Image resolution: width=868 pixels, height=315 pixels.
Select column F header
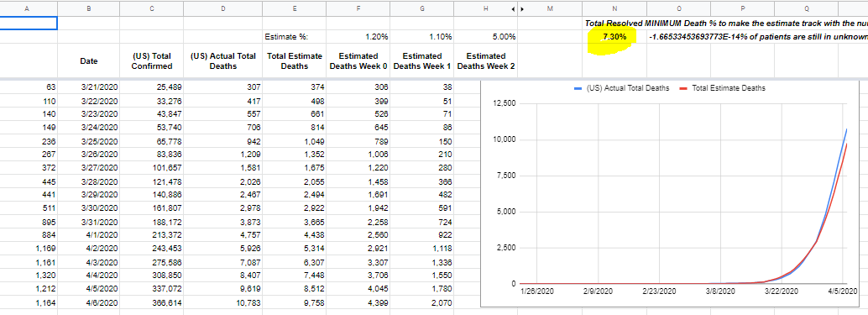coord(358,8)
